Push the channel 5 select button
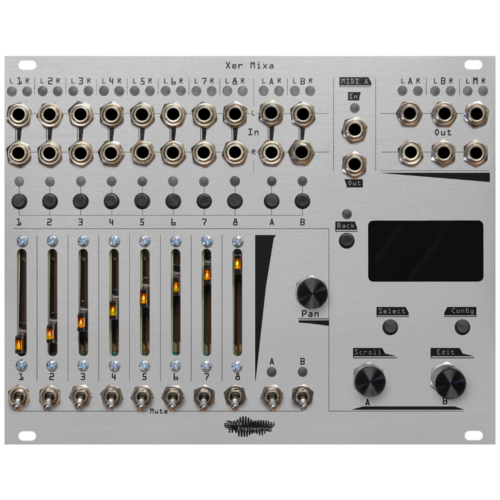The width and height of the screenshot is (500, 500). (x=142, y=201)
